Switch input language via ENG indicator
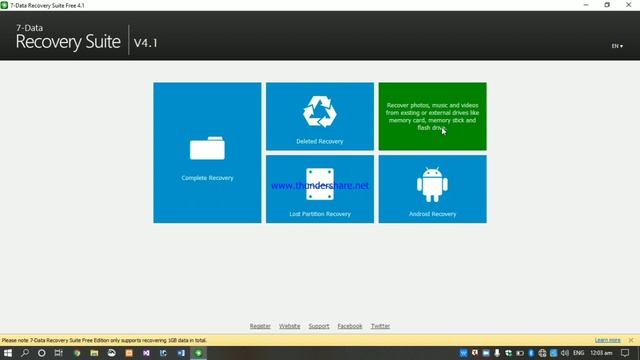The width and height of the screenshot is (640, 360). coord(578,353)
